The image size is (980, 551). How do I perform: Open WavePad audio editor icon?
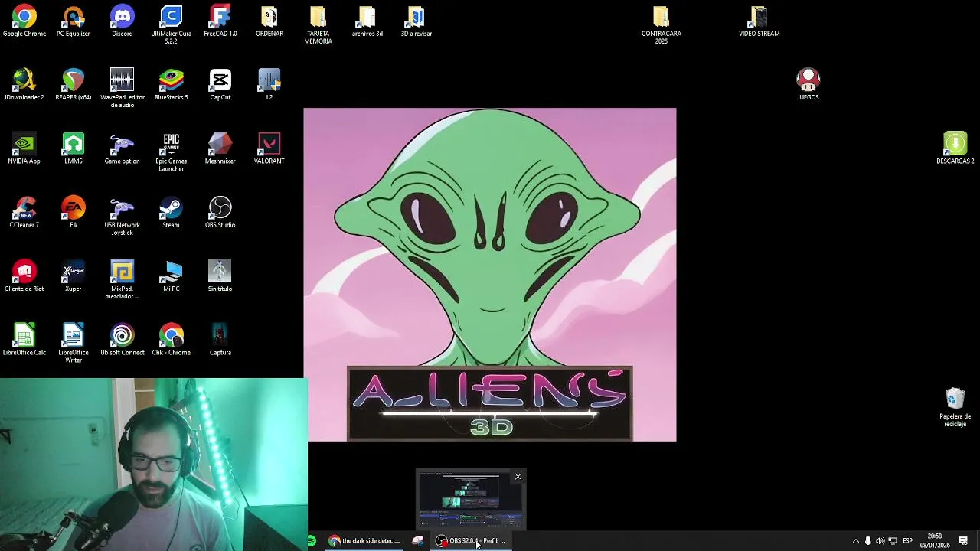[x=122, y=89]
